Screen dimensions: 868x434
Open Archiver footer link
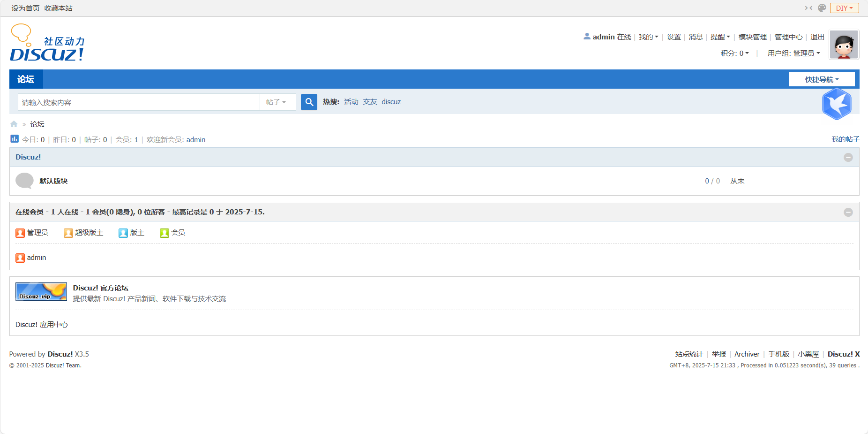click(747, 354)
